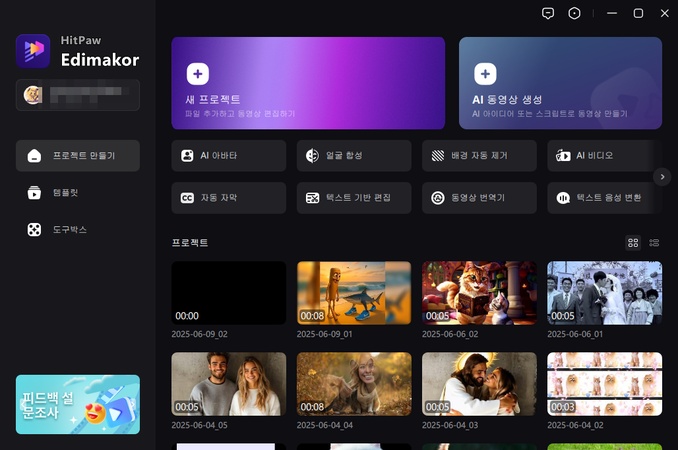Open the 자동 자막 tool button
Screen dimensions: 678x450
coord(229,198)
